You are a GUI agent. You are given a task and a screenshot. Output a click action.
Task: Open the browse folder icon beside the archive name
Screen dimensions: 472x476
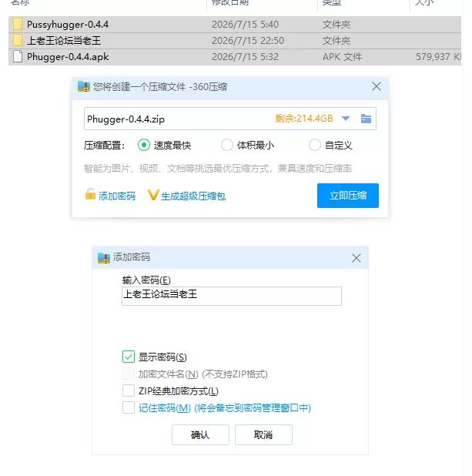[x=366, y=119]
